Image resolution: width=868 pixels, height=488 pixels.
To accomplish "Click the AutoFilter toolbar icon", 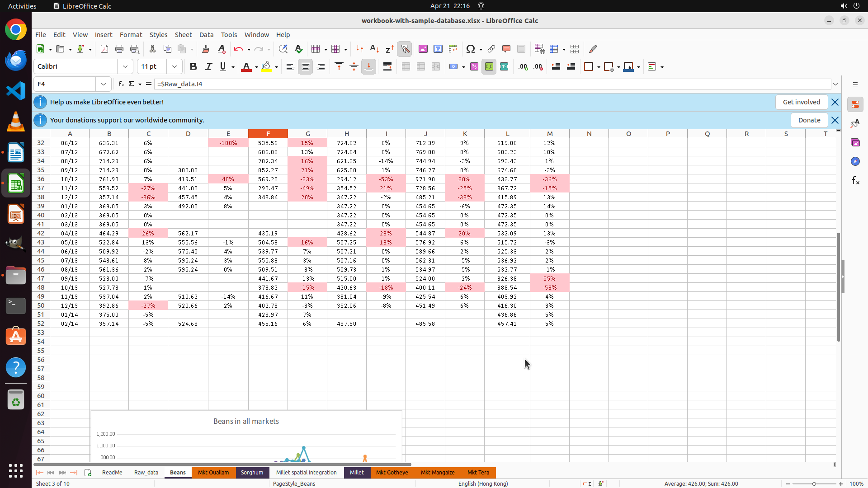I will click(405, 49).
